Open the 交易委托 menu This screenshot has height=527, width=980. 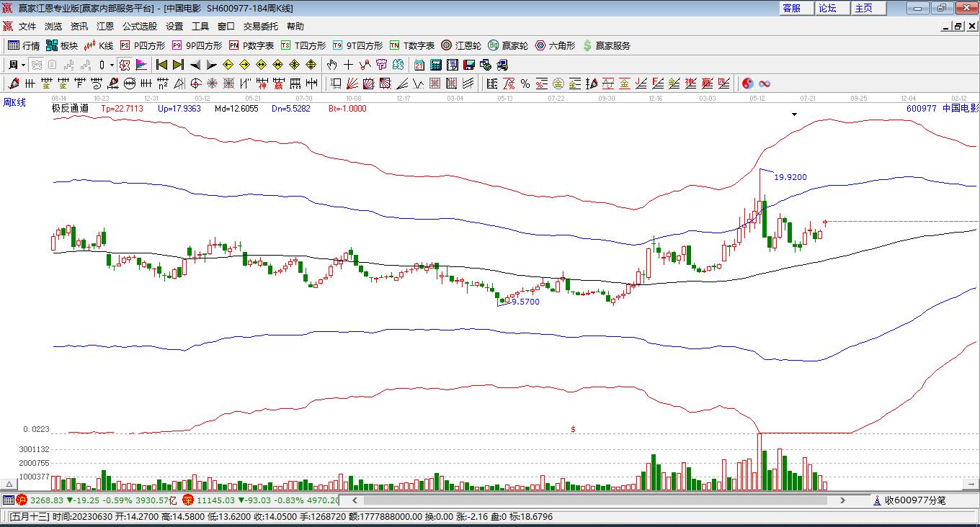pyautogui.click(x=260, y=26)
